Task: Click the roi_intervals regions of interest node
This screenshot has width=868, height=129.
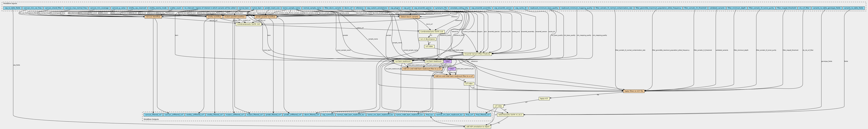Action: [210, 8]
